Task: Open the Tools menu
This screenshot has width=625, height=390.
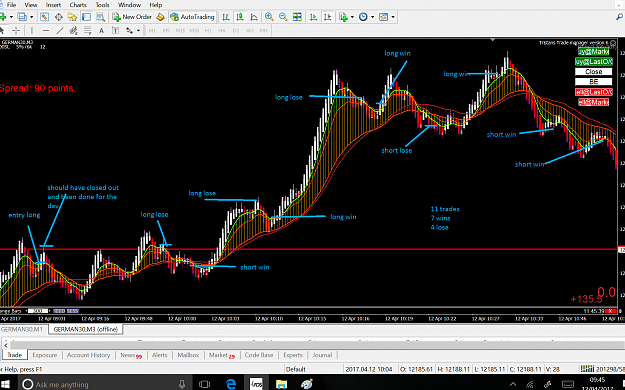Action: (x=102, y=5)
